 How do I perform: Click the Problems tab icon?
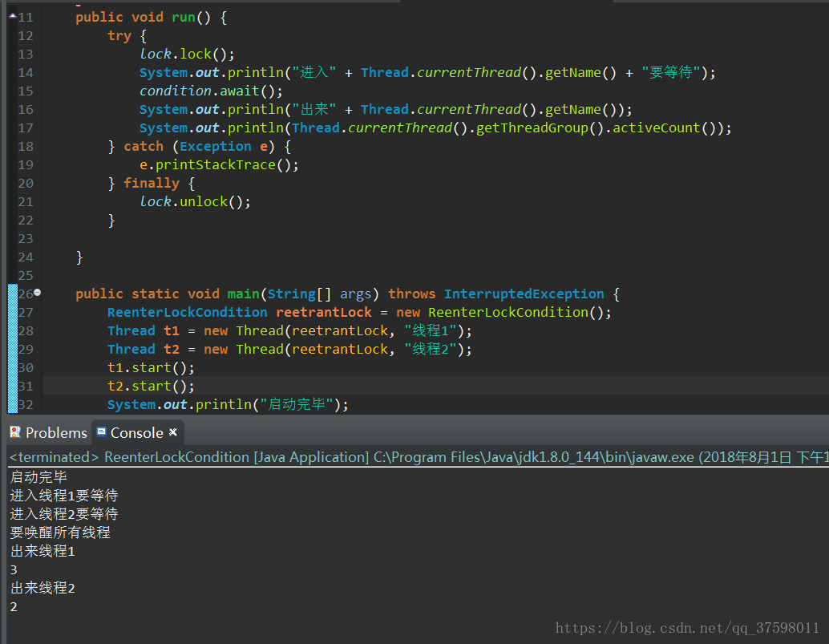(14, 432)
